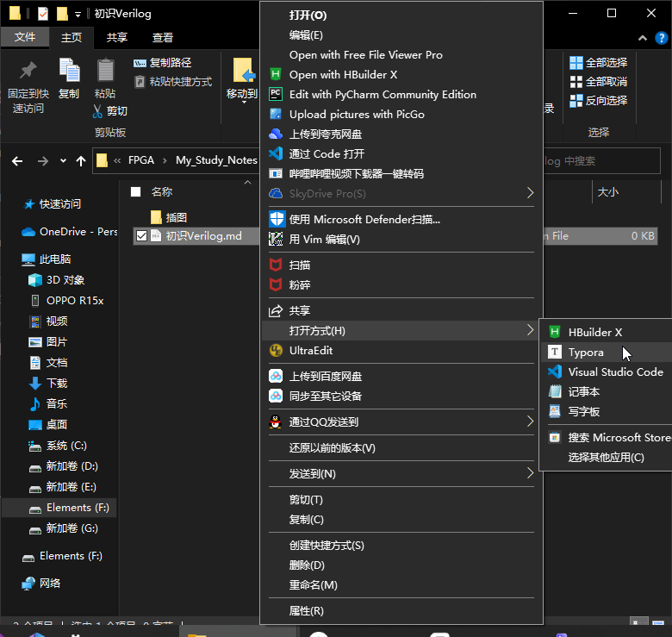Click the QQ penguin icon

pos(276,422)
